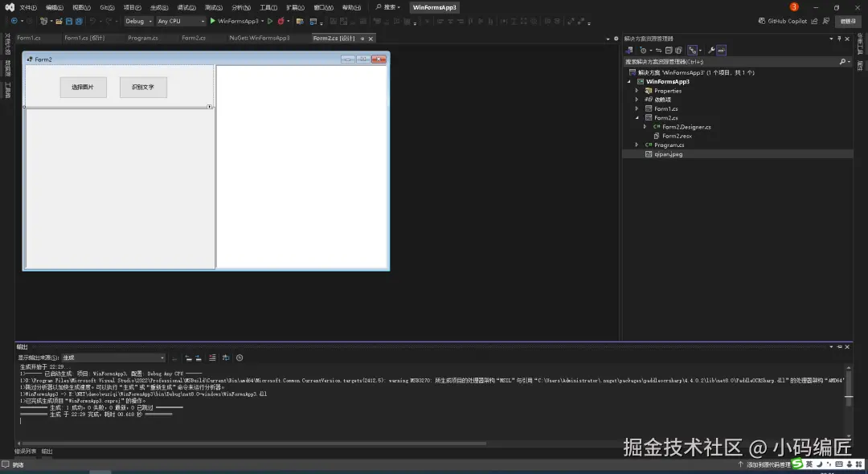The image size is (868, 474).
Task: Click Sync with Active Document icon
Action: [658, 51]
